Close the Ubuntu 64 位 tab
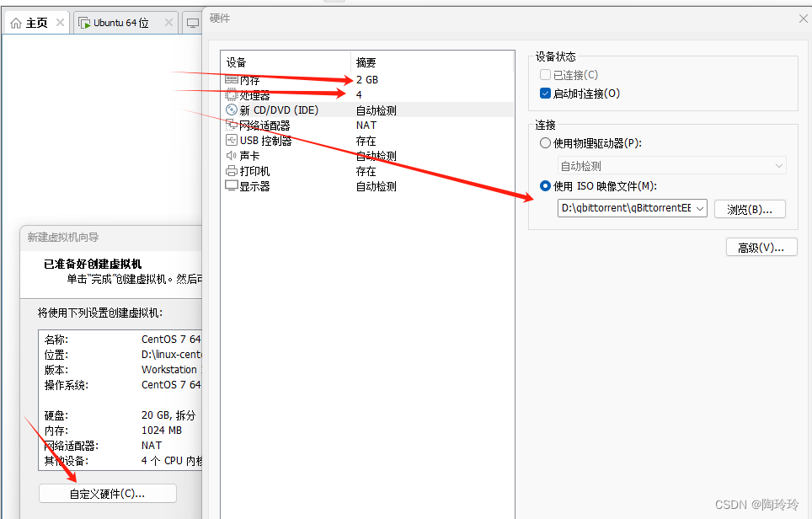812x519 pixels. point(168,22)
